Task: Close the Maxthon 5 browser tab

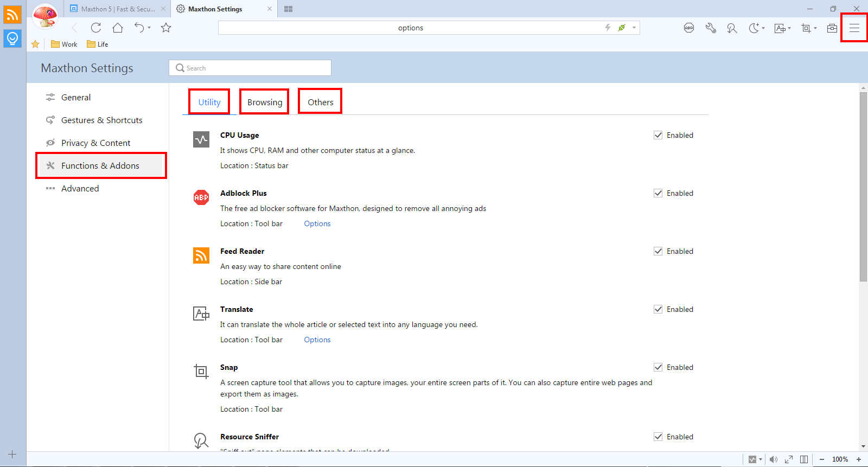Action: 163,9
